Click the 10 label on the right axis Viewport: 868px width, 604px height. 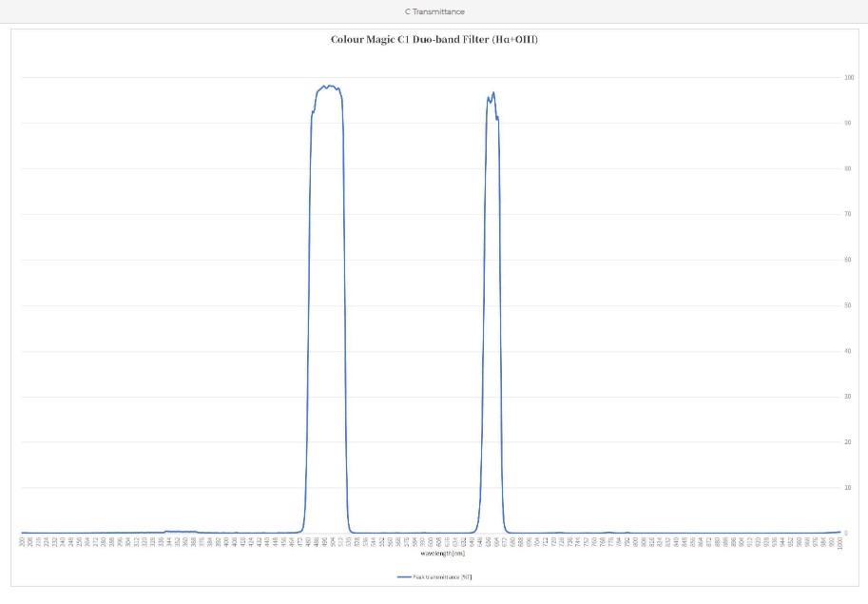(x=847, y=488)
